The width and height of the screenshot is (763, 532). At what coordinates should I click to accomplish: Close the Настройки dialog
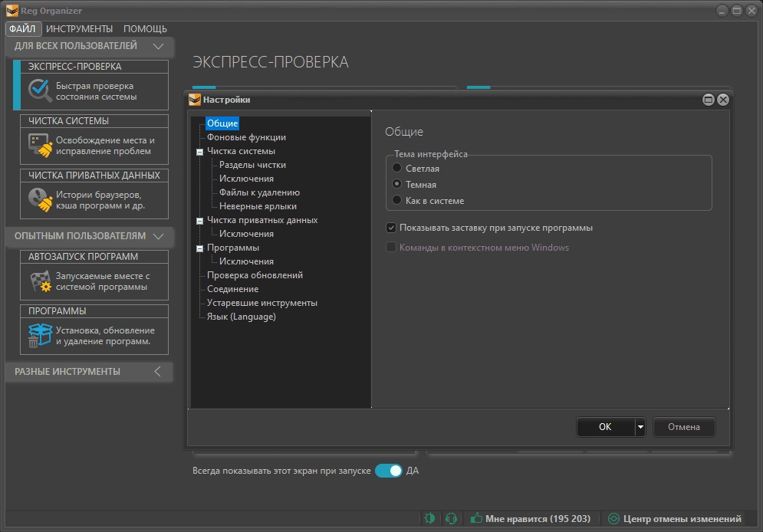coord(723,100)
